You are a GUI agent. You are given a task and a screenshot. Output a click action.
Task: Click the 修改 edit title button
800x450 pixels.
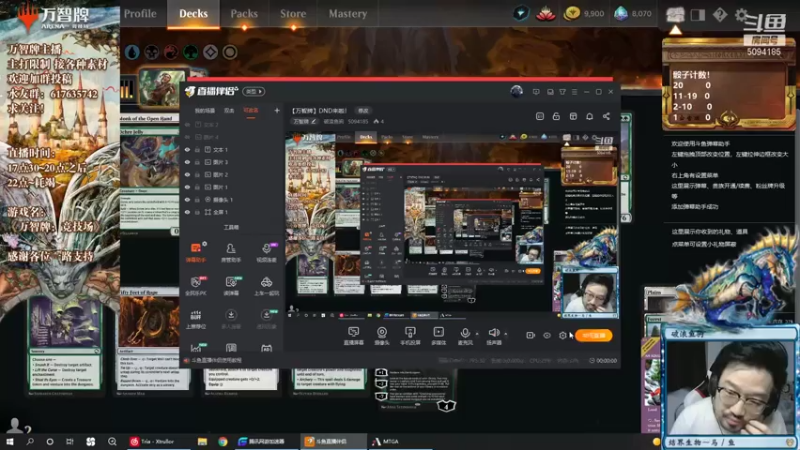pyautogui.click(x=363, y=111)
